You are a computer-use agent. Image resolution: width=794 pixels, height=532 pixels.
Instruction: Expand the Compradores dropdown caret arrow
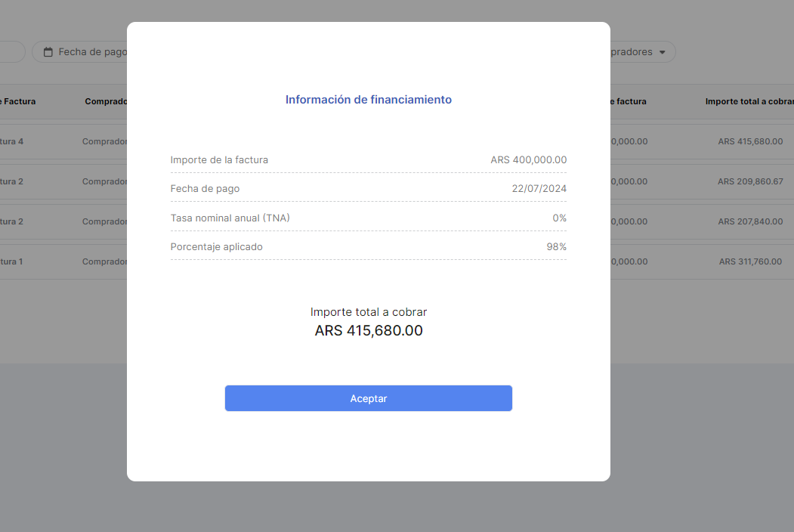click(x=663, y=52)
